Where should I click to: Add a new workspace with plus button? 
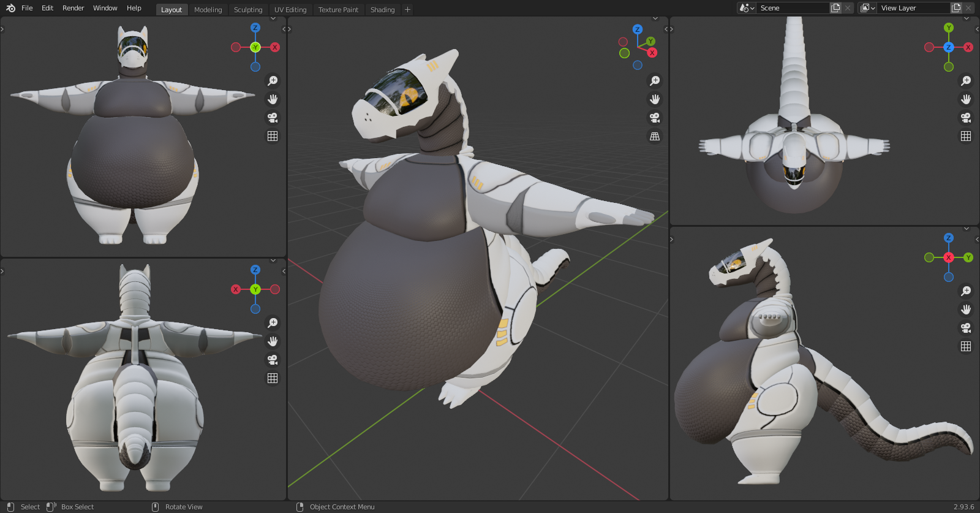(x=407, y=10)
